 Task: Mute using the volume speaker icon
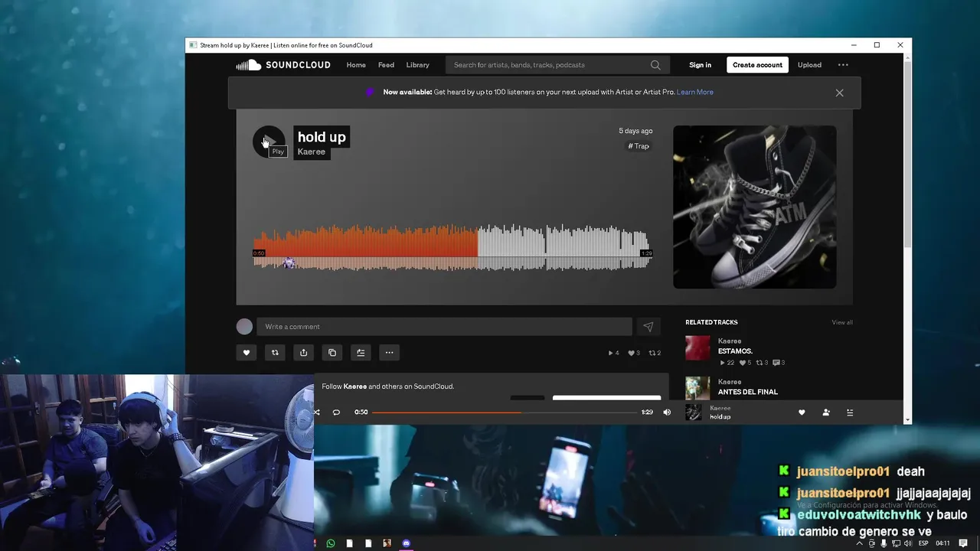(667, 412)
